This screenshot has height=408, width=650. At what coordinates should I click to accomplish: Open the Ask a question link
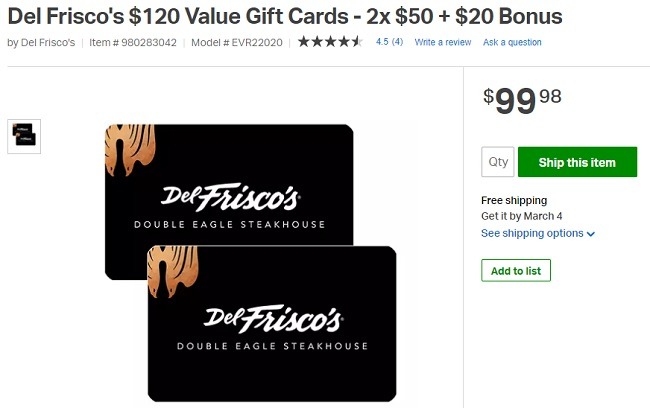512,42
